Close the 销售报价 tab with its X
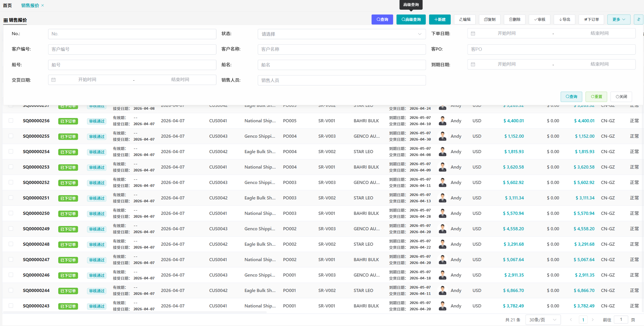This screenshot has height=326, width=644. [x=43, y=5]
